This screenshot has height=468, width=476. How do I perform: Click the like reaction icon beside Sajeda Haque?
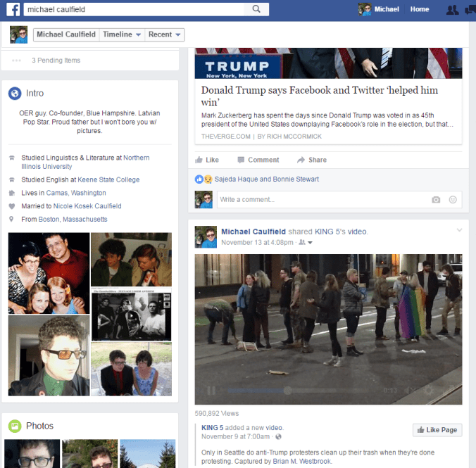pyautogui.click(x=199, y=179)
